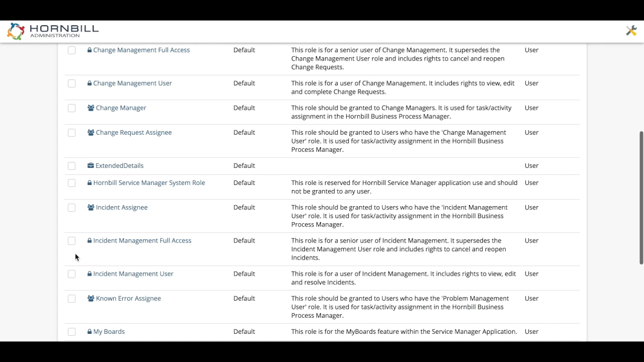The height and width of the screenshot is (362, 644).
Task: Click 'User' in the Known Error Assignee row
Action: coord(531,299)
